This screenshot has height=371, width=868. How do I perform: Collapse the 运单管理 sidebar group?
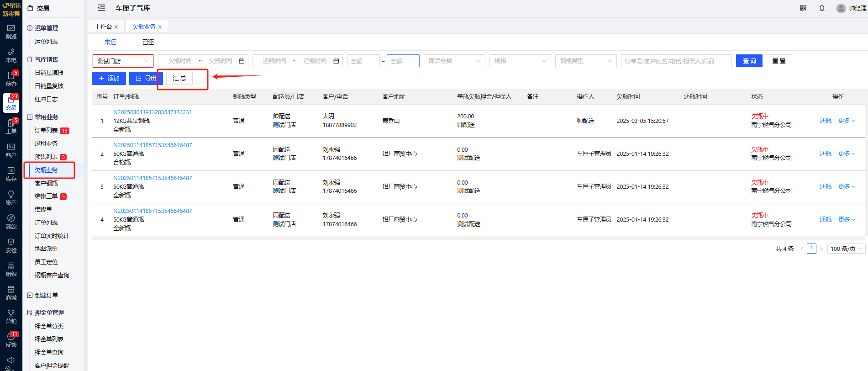click(46, 28)
